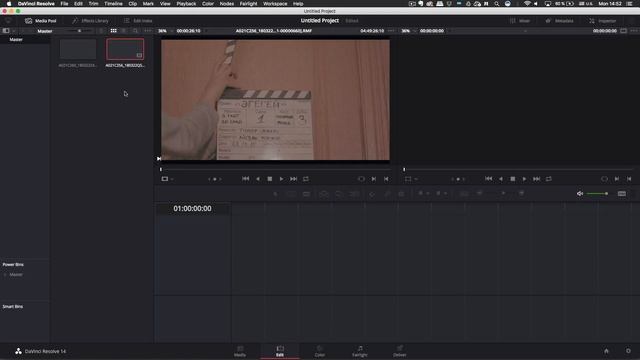This screenshot has width=640, height=360.
Task: Open the Trim menu
Action: 93,4
